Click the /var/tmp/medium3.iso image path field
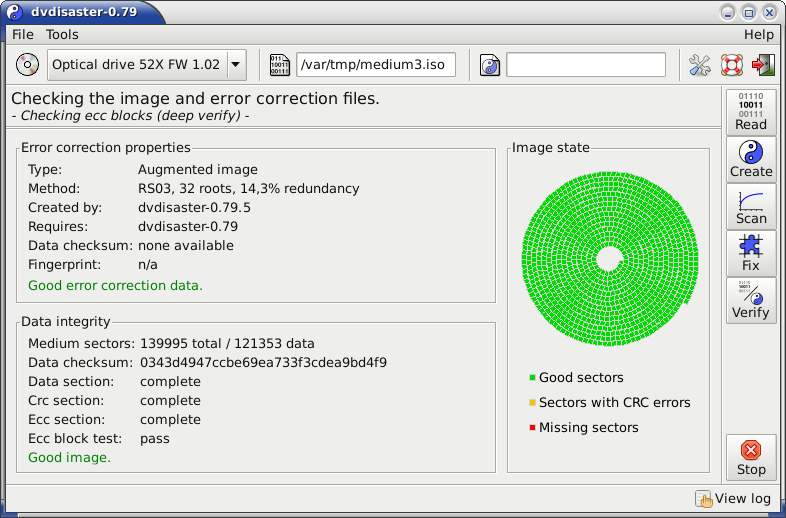The image size is (786, 518). [376, 65]
